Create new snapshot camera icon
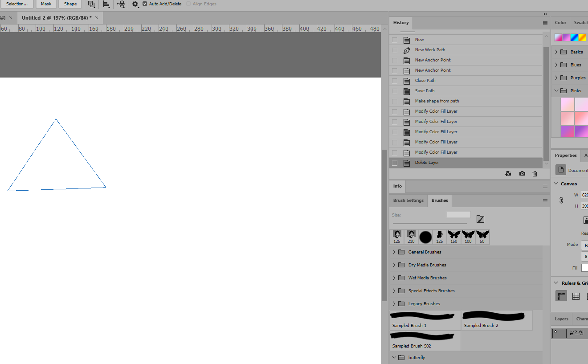The image size is (588, 364). tap(522, 174)
